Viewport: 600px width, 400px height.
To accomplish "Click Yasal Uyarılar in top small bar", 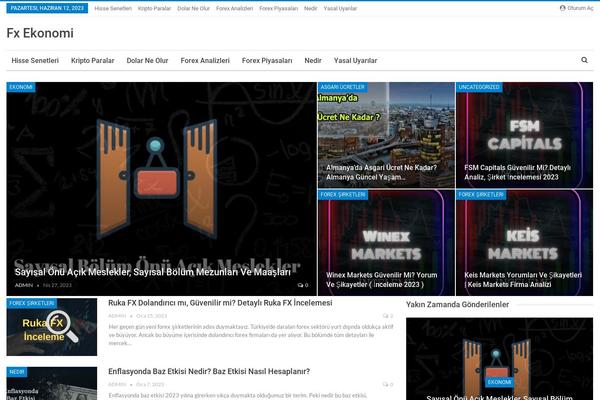I will click(x=340, y=8).
